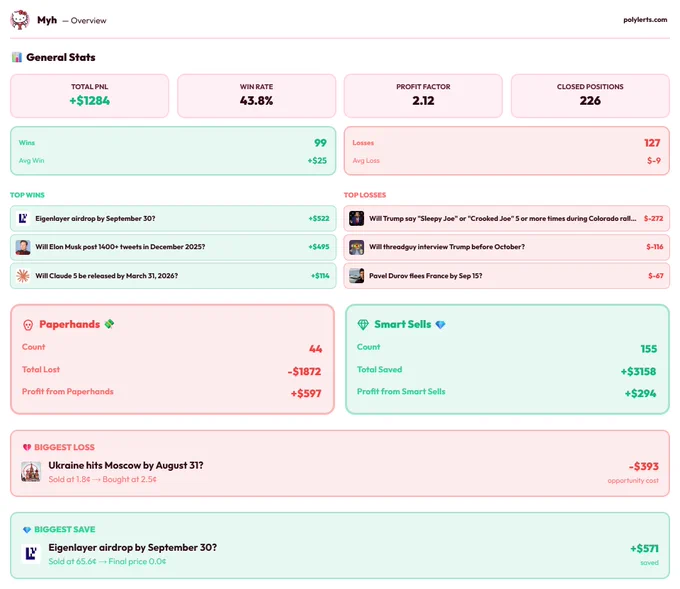Open "Will Elon Musk post 1400+ tweets" market
The width and height of the screenshot is (680, 589).
pos(173,247)
